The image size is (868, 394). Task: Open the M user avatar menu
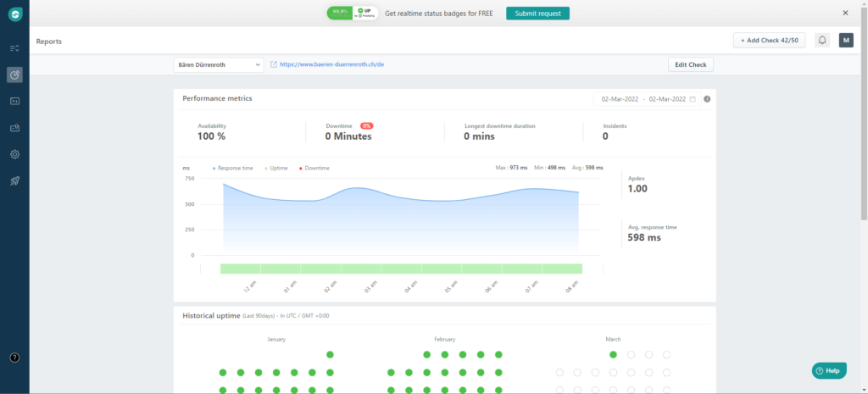[845, 41]
